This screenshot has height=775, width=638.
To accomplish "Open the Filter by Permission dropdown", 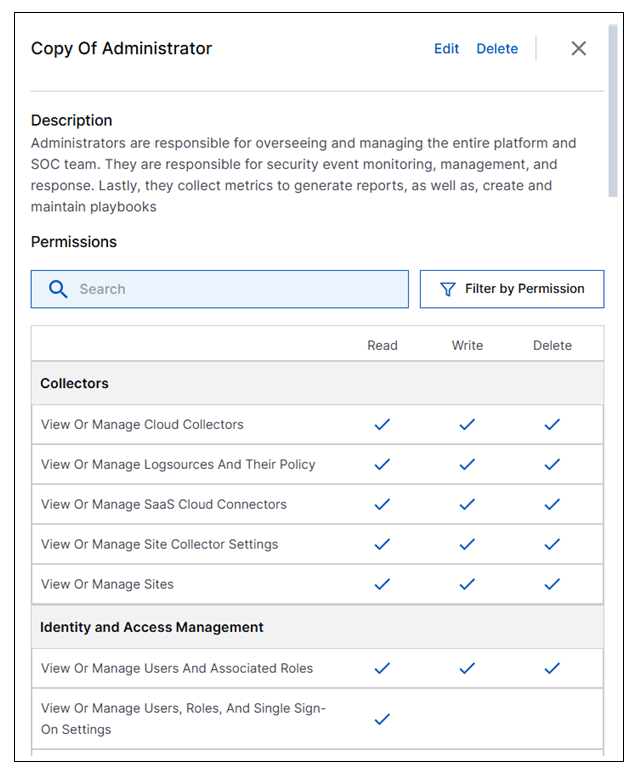I will [x=512, y=289].
